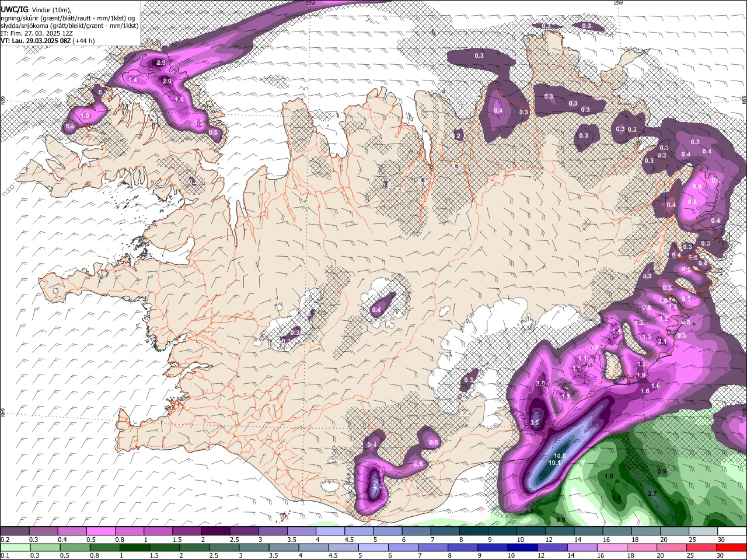Click the deep blue 10 rain legend swatch
This screenshot has height=560, width=747.
(x=522, y=548)
